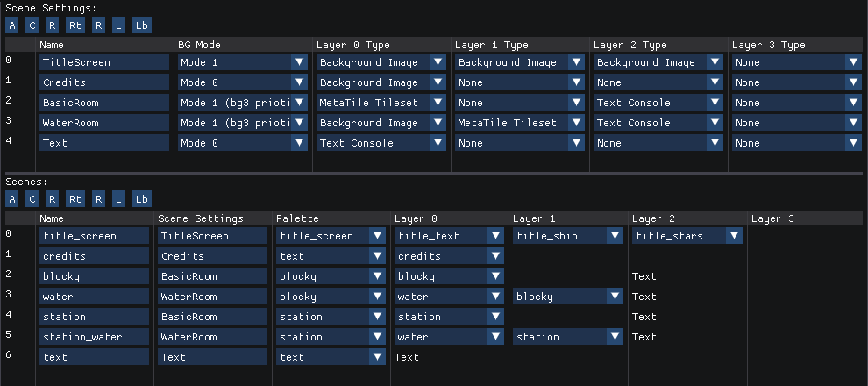Click the L button in Scenes toolbar
The image size is (868, 386).
(118, 199)
